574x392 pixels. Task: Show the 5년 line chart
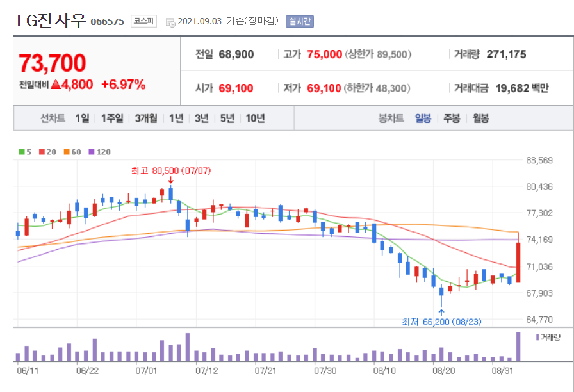tap(227, 118)
